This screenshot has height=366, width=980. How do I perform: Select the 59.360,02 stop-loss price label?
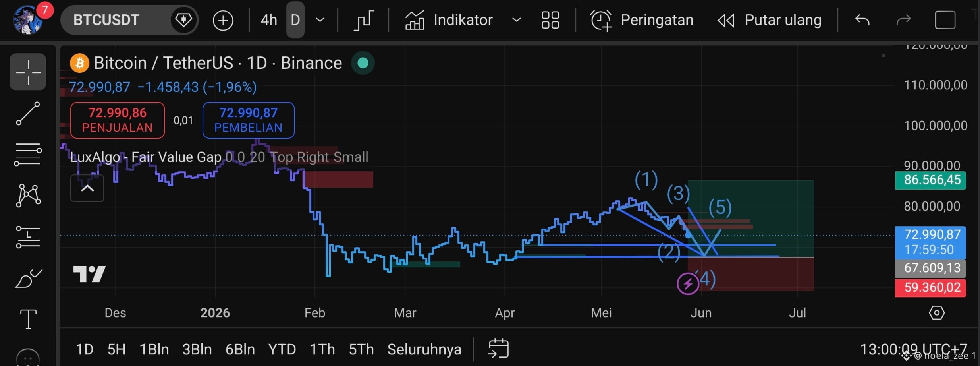pos(930,288)
